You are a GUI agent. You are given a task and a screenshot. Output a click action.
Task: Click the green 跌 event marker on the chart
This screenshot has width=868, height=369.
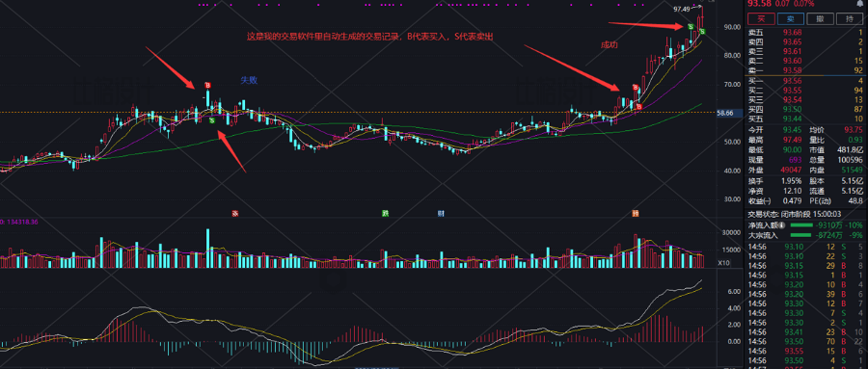[385, 213]
